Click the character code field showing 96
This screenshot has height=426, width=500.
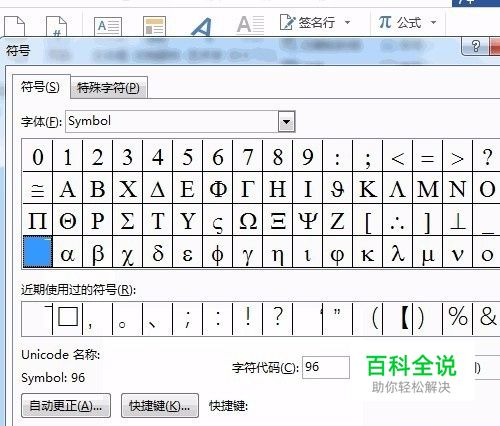coord(326,367)
